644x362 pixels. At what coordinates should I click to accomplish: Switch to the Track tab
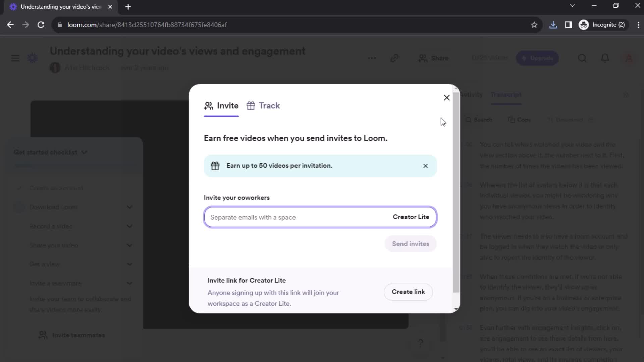(269, 106)
